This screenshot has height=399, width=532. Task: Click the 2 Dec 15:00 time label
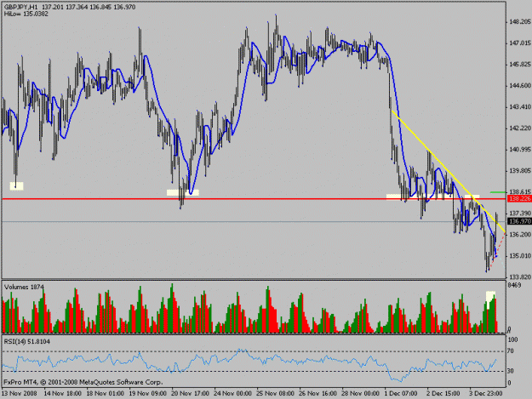(x=443, y=393)
